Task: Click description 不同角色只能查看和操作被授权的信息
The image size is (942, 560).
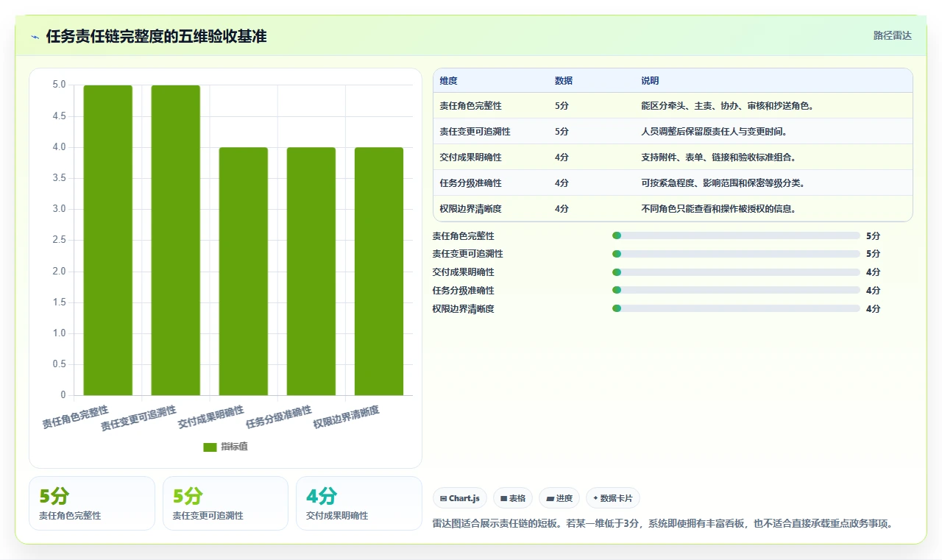Action: pos(719,209)
